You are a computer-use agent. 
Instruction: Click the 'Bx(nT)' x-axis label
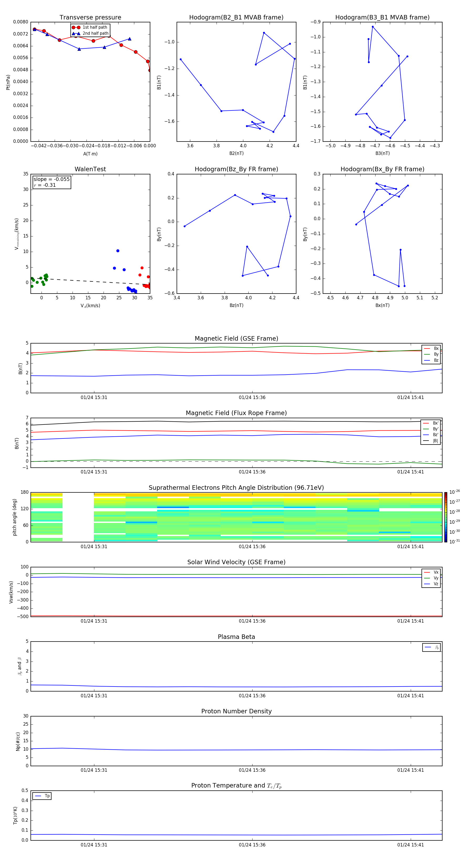[x=382, y=306]
